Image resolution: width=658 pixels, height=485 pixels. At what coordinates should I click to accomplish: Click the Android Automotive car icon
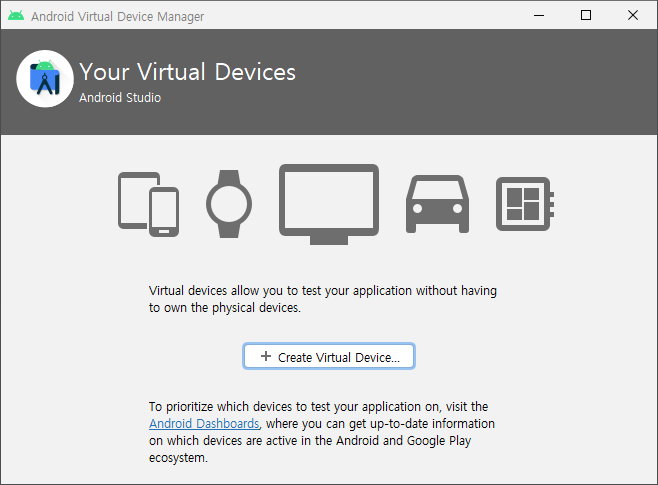click(437, 204)
